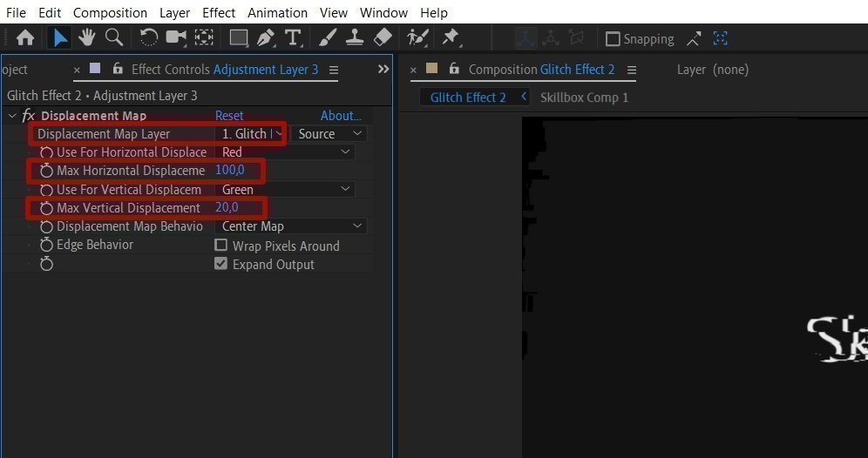Select the Puppet Pin tool
This screenshot has width=868, height=458.
click(451, 37)
